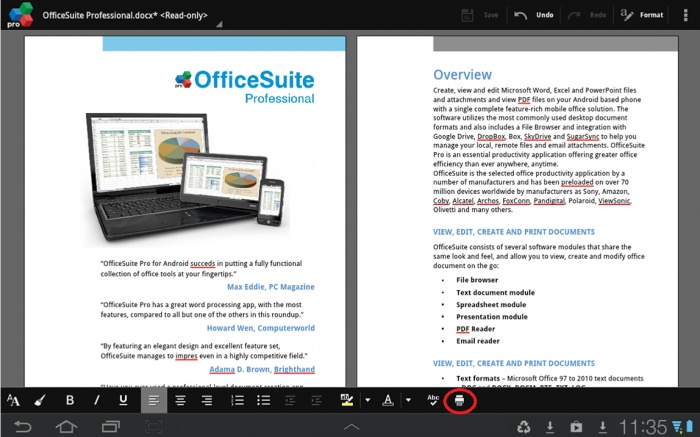Decrease paragraph indent
Screen dimensions: 700x437
290,400
